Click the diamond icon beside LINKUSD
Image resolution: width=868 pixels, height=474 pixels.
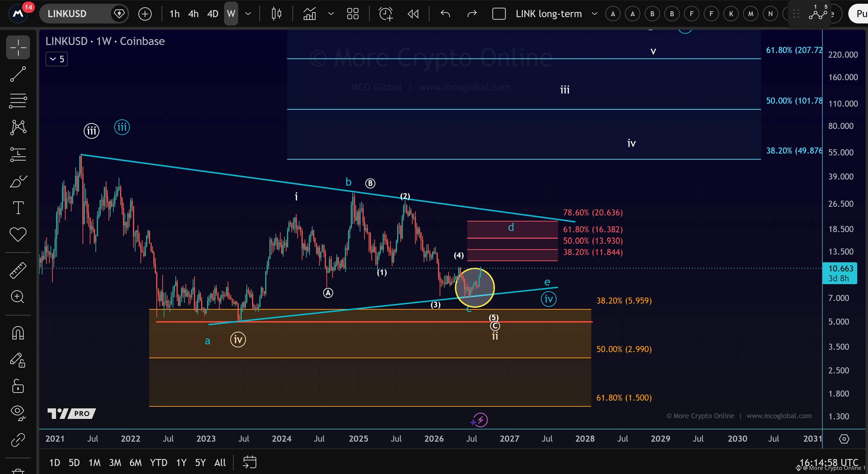coord(119,13)
